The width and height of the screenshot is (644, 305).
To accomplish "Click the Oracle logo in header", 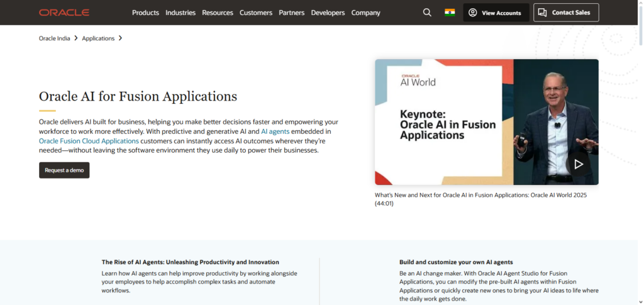I will point(64,13).
